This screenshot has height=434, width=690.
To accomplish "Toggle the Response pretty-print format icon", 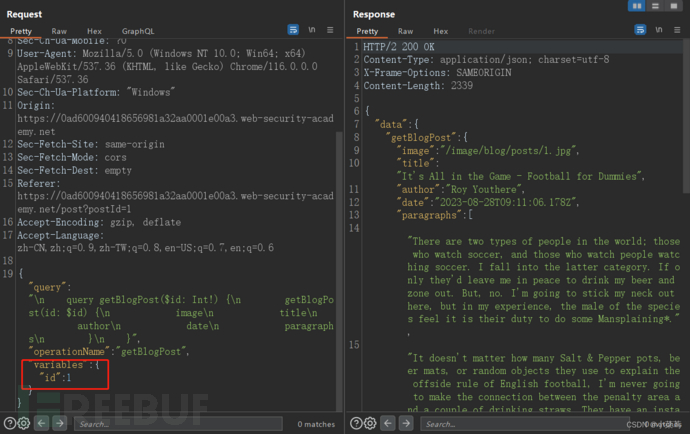I will click(x=637, y=31).
